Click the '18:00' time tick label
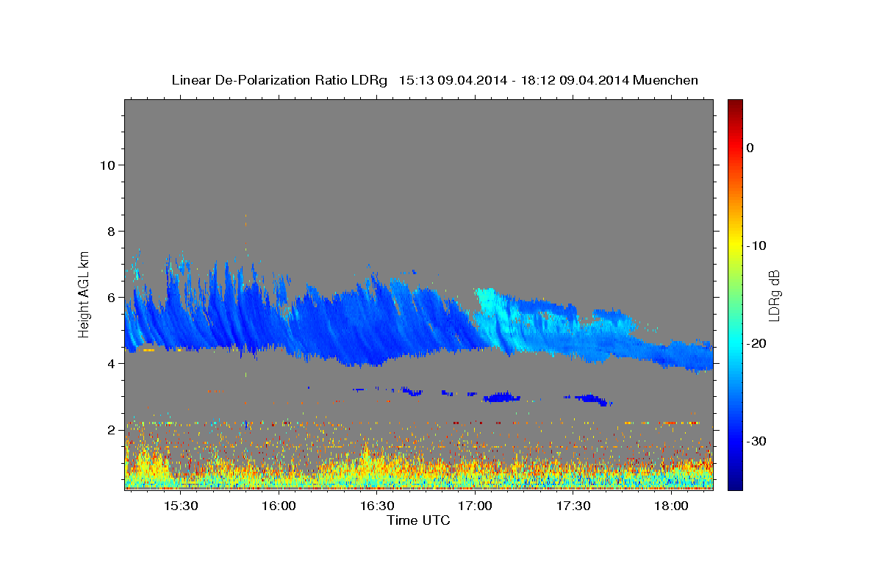This screenshot has height=588, width=882. (671, 506)
